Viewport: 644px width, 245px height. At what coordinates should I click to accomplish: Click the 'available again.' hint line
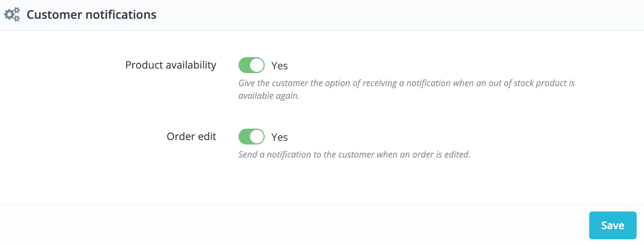point(269,96)
